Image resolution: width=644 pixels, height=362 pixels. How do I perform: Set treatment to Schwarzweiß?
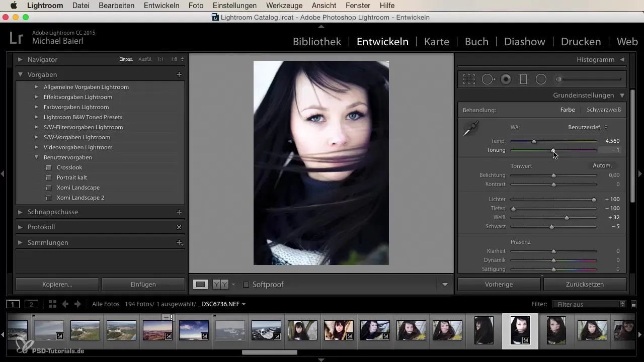coord(604,110)
